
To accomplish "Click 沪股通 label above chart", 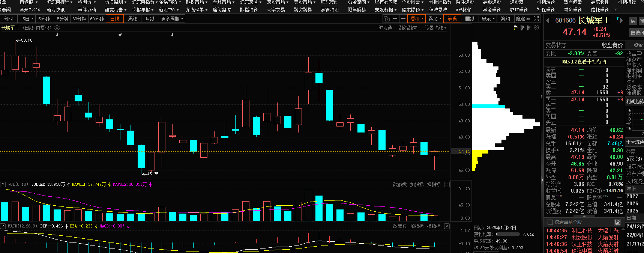I will tap(385, 28).
